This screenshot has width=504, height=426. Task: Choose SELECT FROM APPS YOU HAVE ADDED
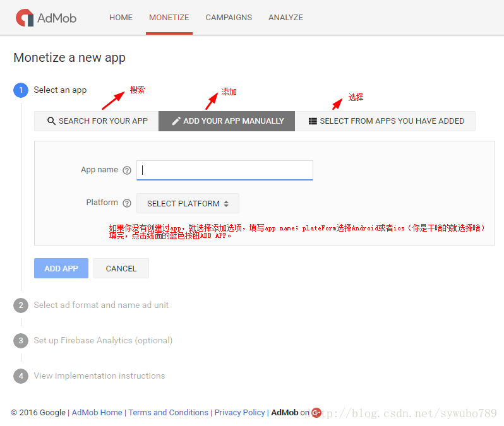pos(385,121)
